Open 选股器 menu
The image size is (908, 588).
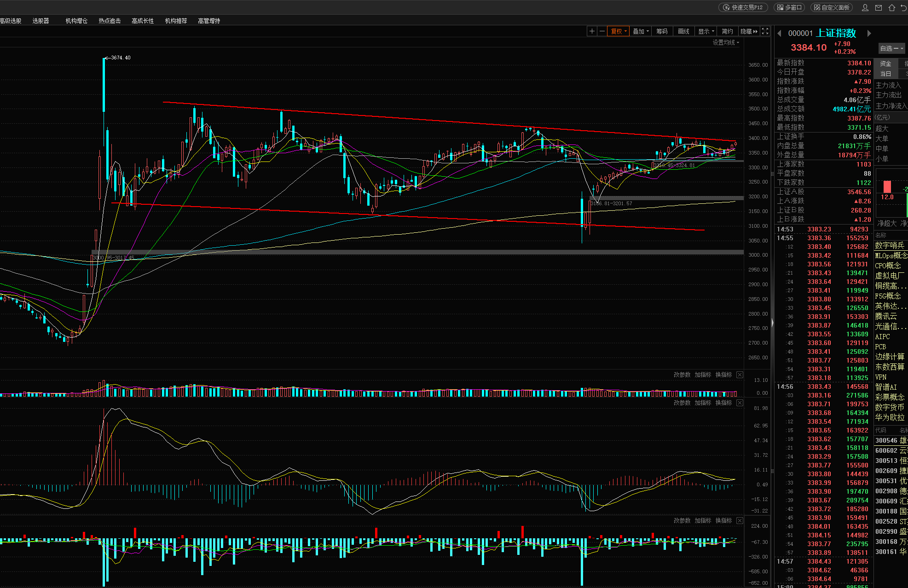40,21
